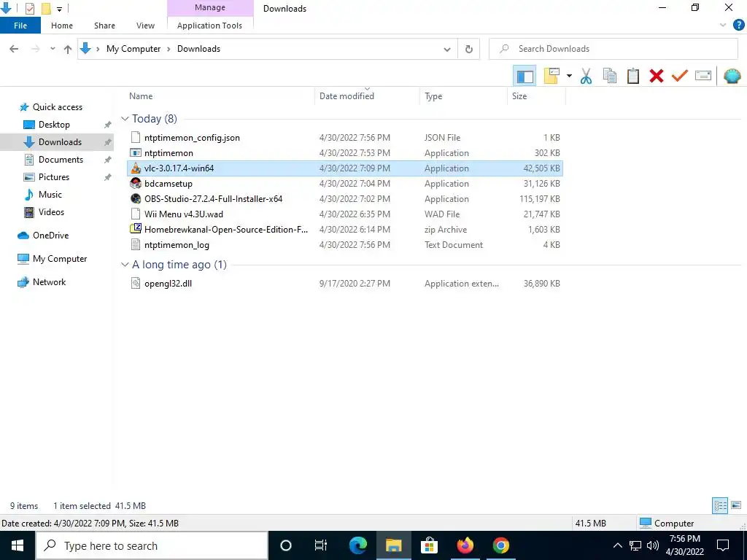This screenshot has width=747, height=560.
Task: Open the Folder Options dropdown arrow
Action: [569, 76]
